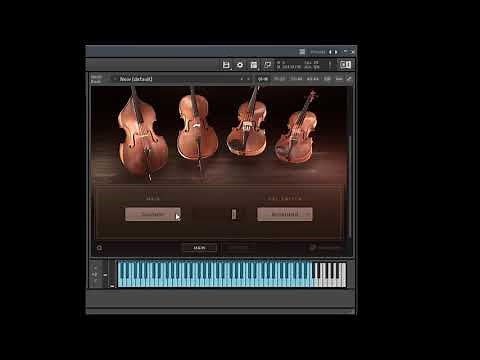Go to previous preset with left arrow

tap(330, 52)
